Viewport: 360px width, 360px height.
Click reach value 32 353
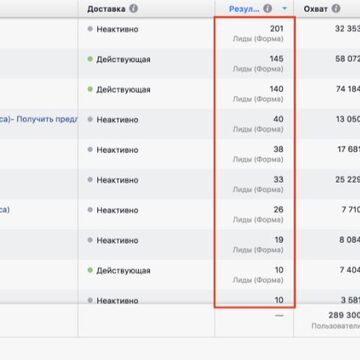tap(347, 29)
